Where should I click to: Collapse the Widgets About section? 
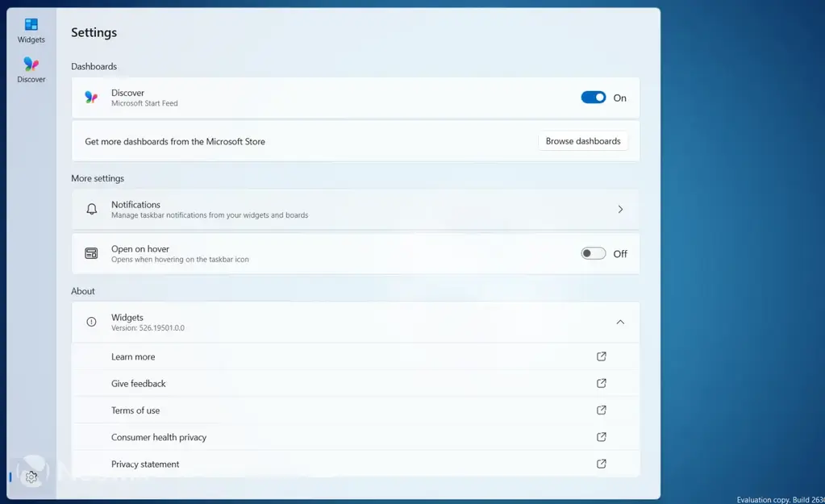click(620, 322)
